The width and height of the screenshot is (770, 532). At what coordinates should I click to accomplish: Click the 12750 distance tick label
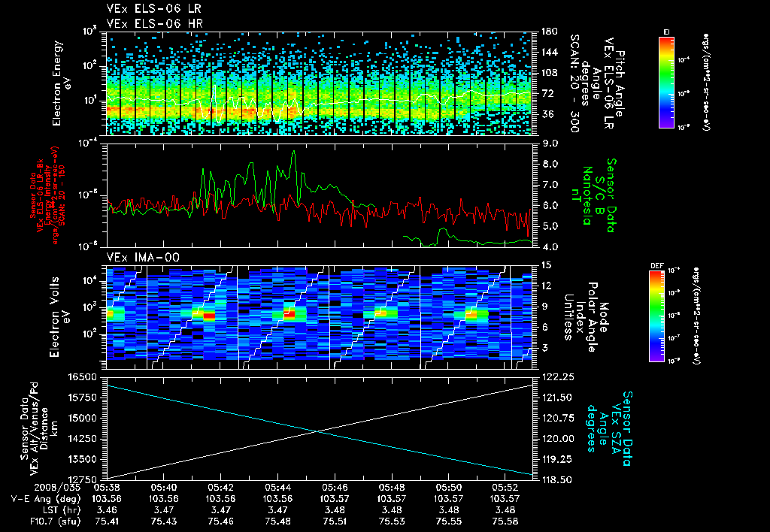[82, 479]
